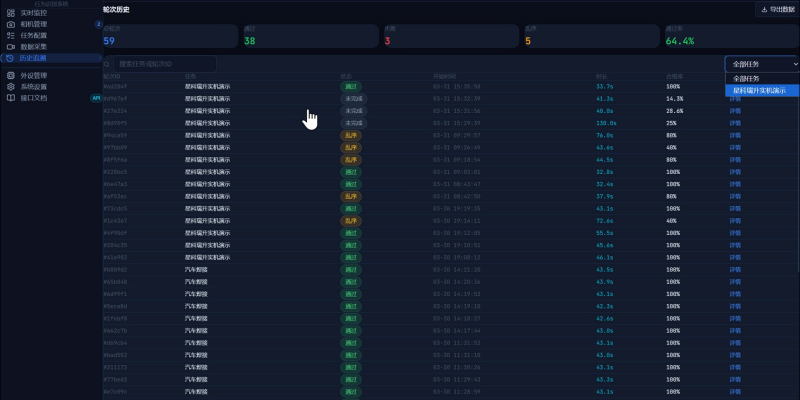This screenshot has height=400, width=800.
Task: Click the video icon beside 数据采集
Action: [11, 46]
